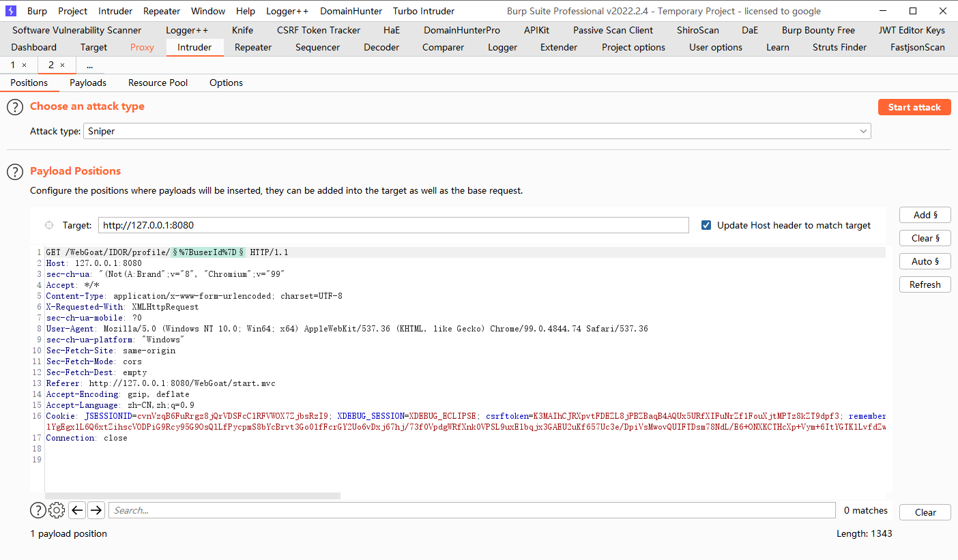This screenshot has width=958, height=560.
Task: Switch to Extender tab
Action: [x=559, y=47]
